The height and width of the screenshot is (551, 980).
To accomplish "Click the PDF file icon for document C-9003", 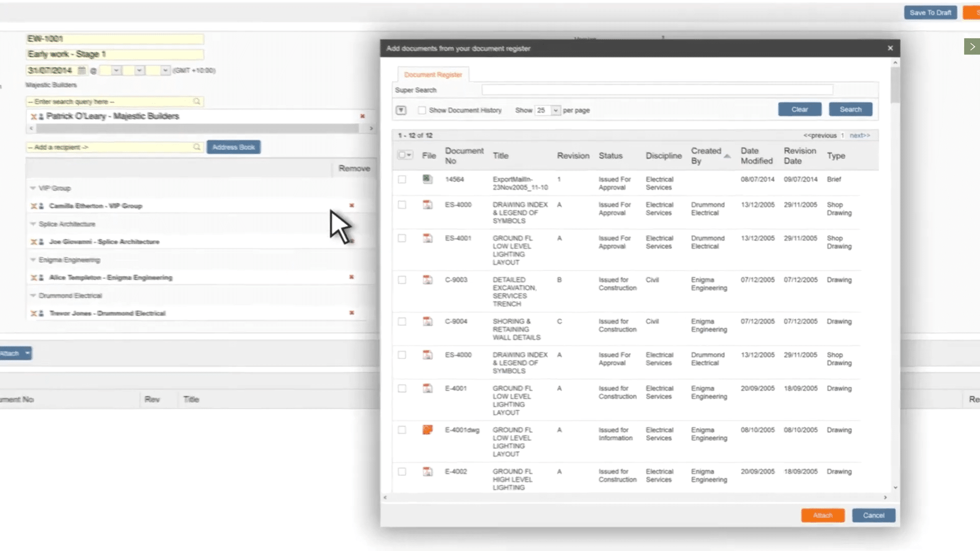I will (x=427, y=280).
